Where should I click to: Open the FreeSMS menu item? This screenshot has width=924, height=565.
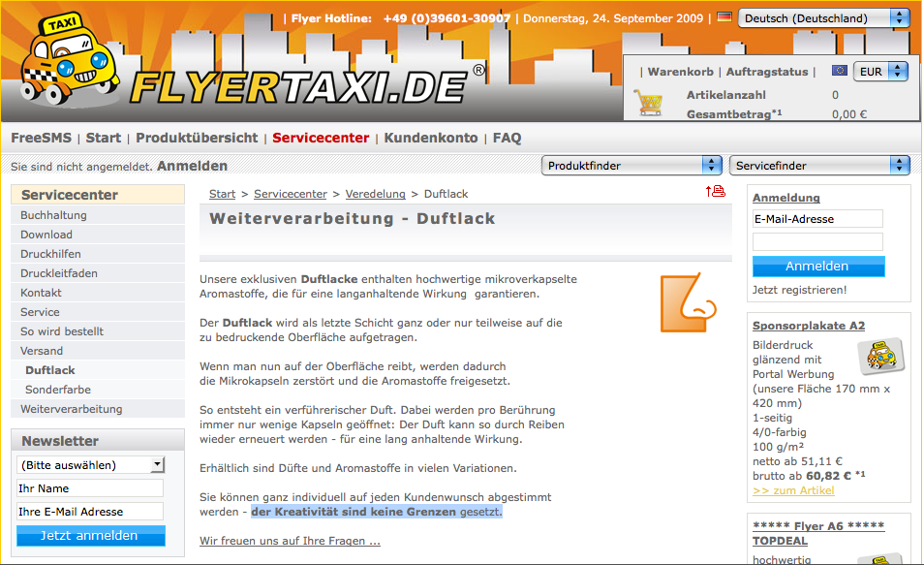42,138
